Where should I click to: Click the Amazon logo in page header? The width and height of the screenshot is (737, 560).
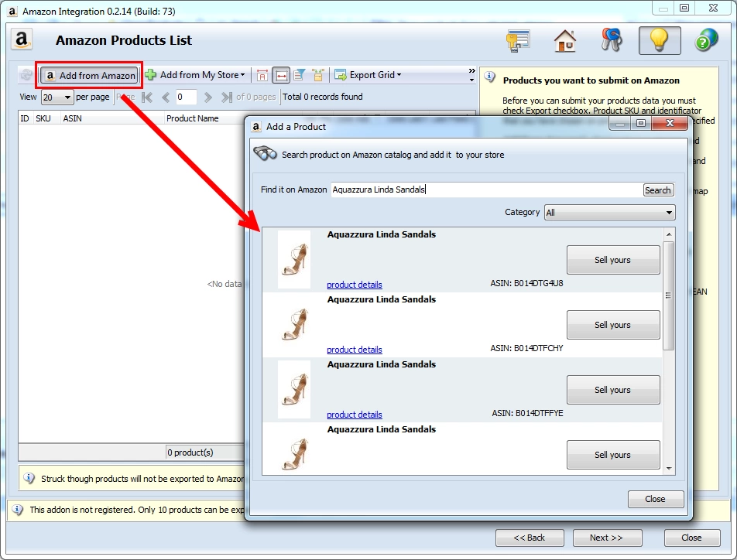[x=22, y=39]
